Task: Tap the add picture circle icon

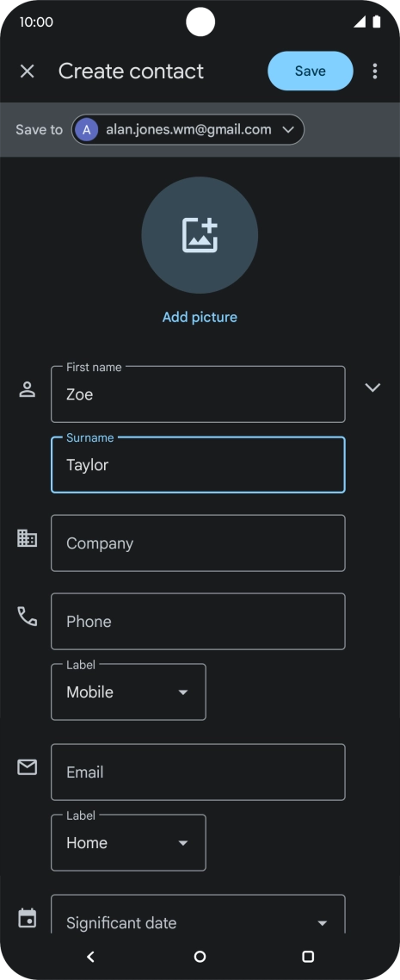Action: 200,235
